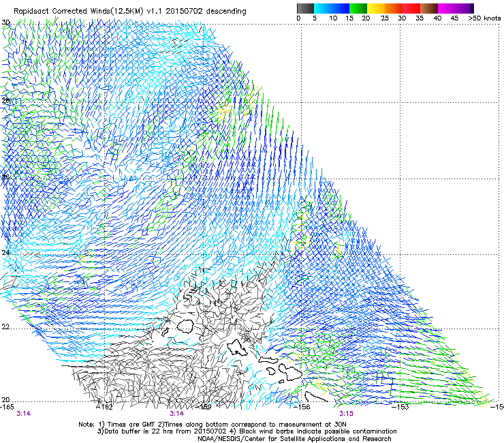504x443 pixels.
Task: Click the legend tick label "25"
Action: point(385,18)
